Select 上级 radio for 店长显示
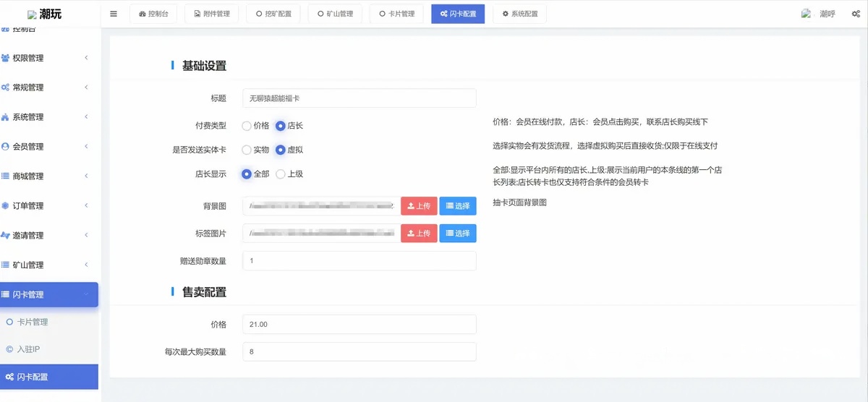Viewport: 868px width, 402px height. coord(281,174)
